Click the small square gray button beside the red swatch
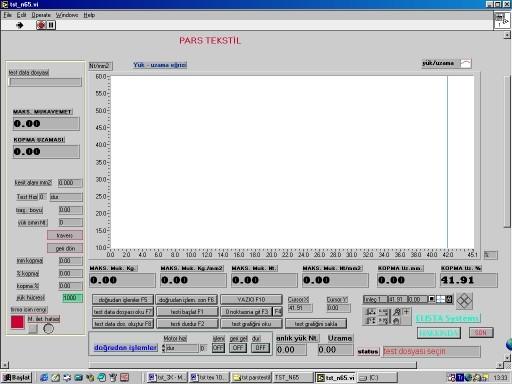Screen dimensions: 512x384 coord(33,329)
